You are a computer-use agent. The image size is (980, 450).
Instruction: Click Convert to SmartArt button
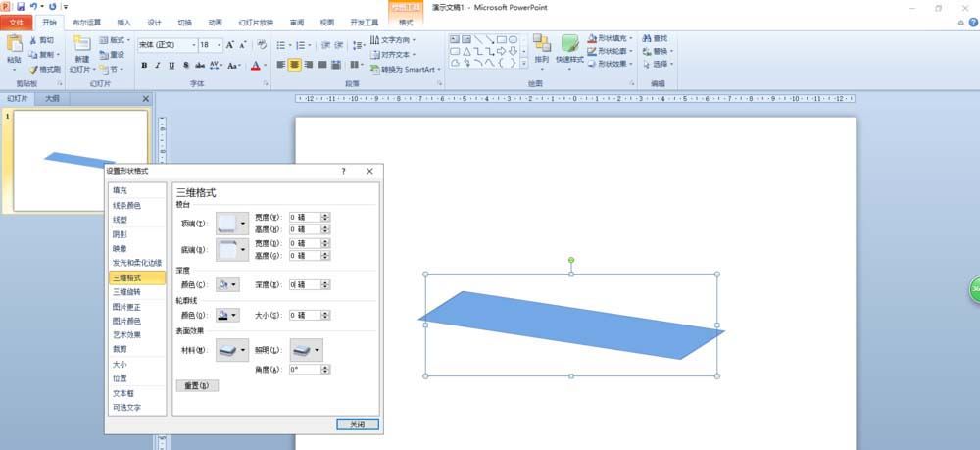point(406,69)
